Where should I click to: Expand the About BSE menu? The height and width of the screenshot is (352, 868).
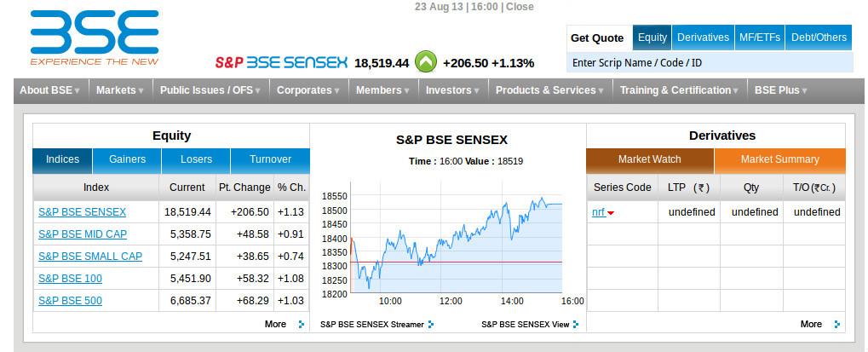pyautogui.click(x=49, y=90)
